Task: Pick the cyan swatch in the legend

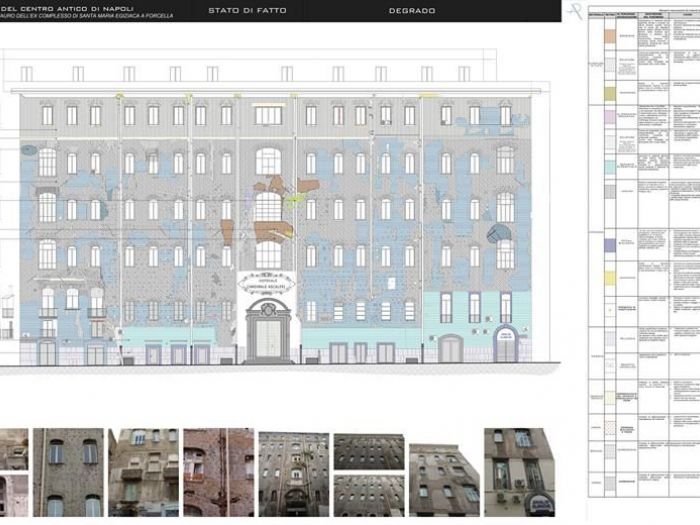Action: click(608, 167)
